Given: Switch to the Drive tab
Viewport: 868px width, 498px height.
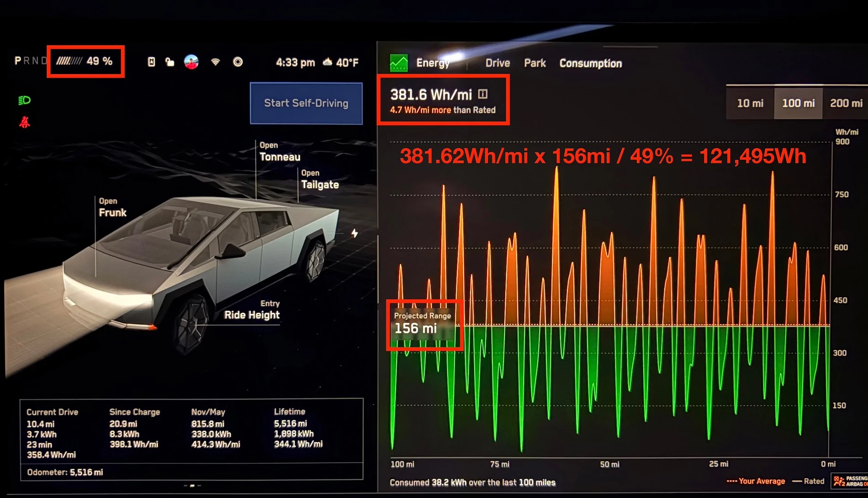Looking at the screenshot, I should (x=498, y=63).
